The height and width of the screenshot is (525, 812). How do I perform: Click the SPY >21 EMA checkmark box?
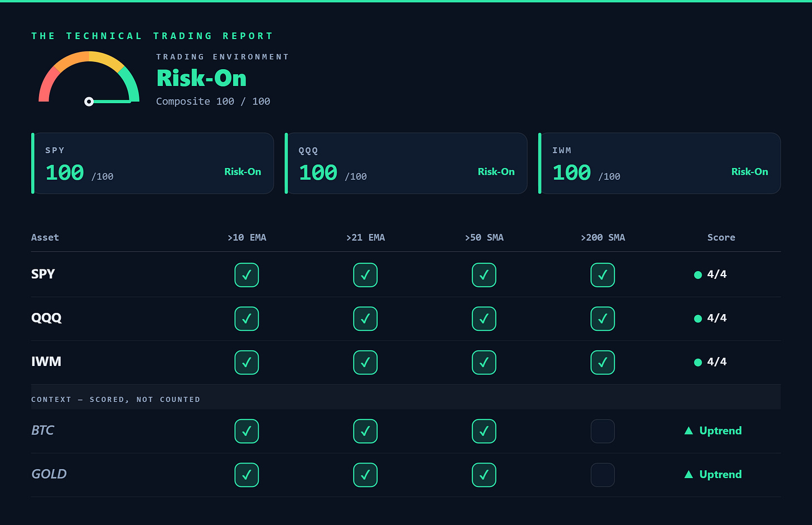[x=365, y=275]
